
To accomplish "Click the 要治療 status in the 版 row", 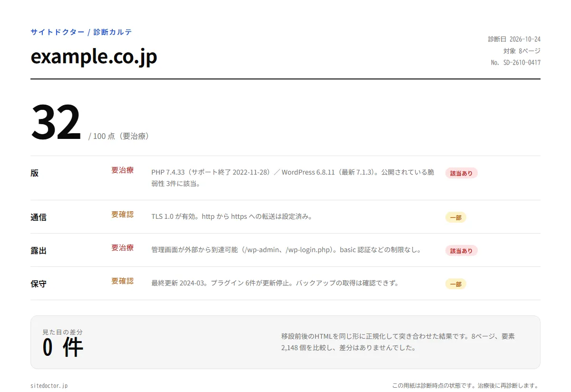I will [123, 170].
